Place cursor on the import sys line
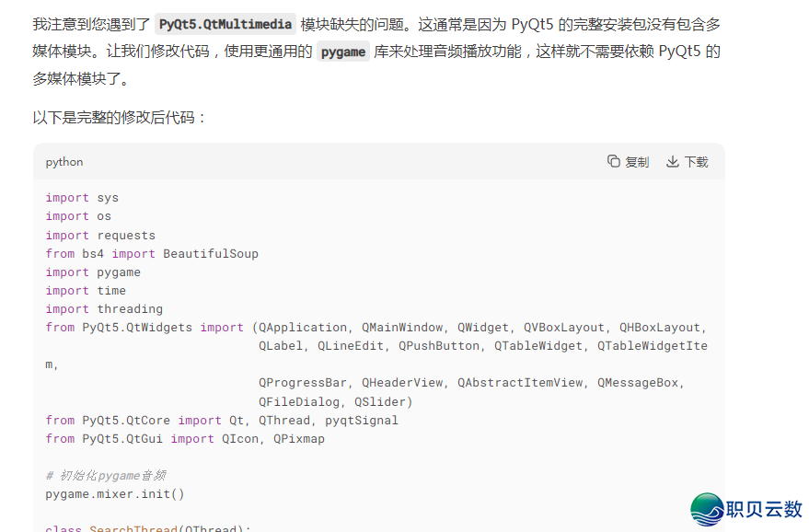 (82, 198)
